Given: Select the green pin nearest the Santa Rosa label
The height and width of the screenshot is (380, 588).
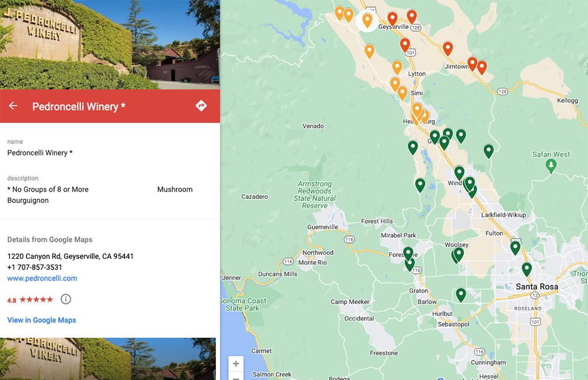Looking at the screenshot, I should point(526,269).
